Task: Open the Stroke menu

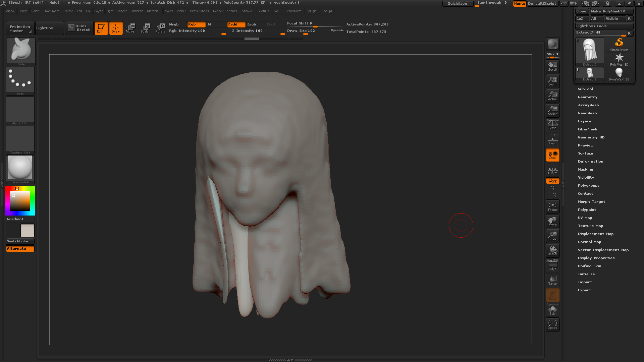Action: point(247,11)
